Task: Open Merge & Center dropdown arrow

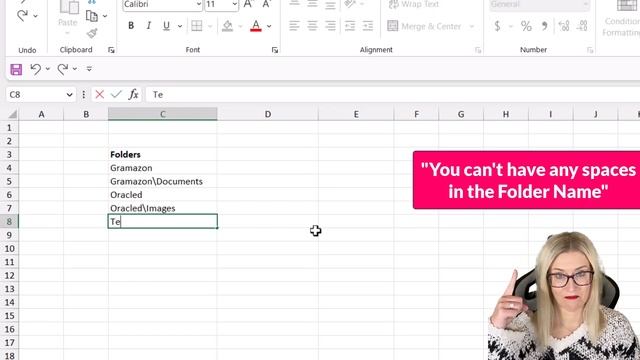Action: coord(472,26)
